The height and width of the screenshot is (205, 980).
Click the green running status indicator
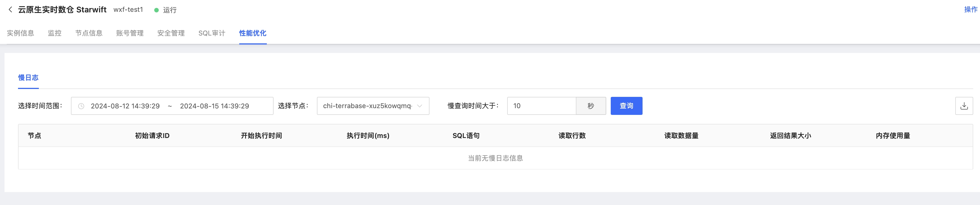[156, 10]
